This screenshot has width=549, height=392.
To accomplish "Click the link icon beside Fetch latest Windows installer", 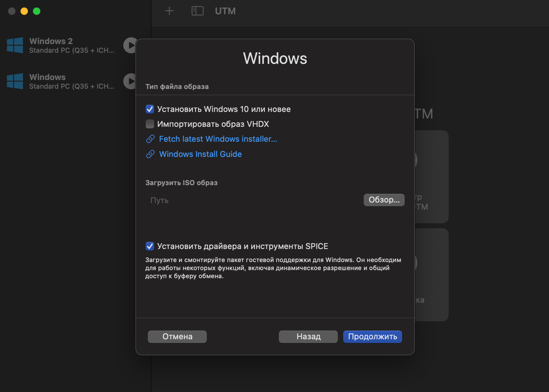I will click(x=150, y=139).
